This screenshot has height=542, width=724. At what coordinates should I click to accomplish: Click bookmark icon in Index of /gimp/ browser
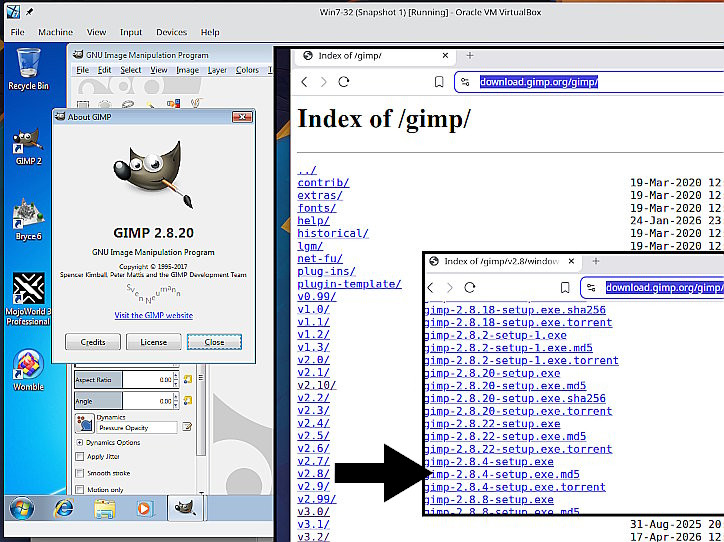[439, 82]
